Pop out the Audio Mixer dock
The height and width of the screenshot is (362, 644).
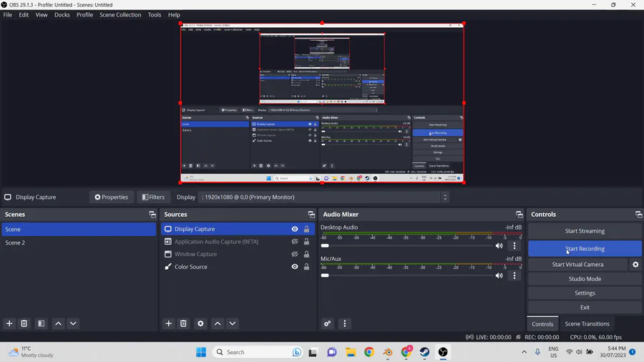click(519, 214)
